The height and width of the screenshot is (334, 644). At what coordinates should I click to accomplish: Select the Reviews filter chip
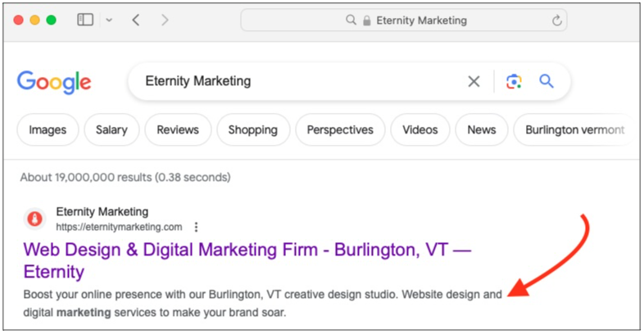(178, 129)
